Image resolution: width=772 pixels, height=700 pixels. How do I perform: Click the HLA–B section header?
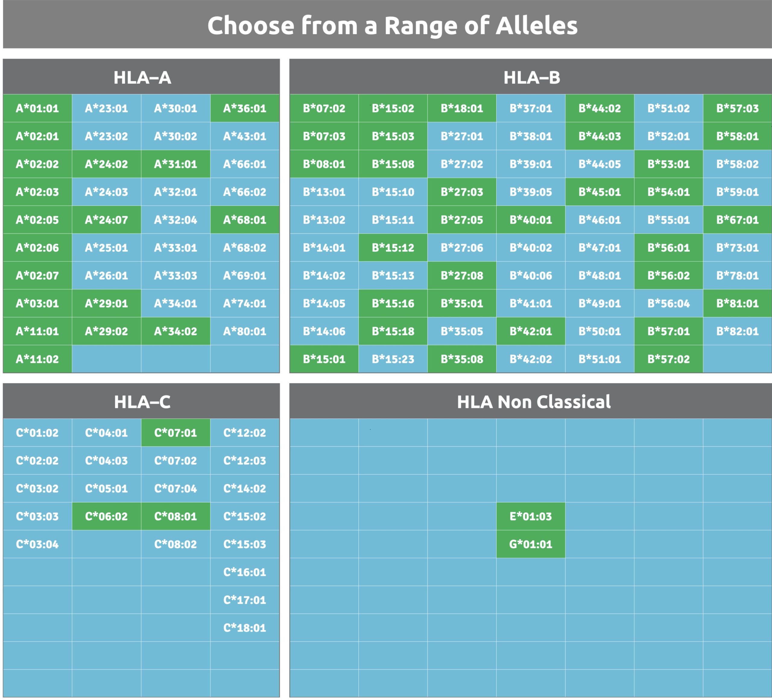(532, 77)
